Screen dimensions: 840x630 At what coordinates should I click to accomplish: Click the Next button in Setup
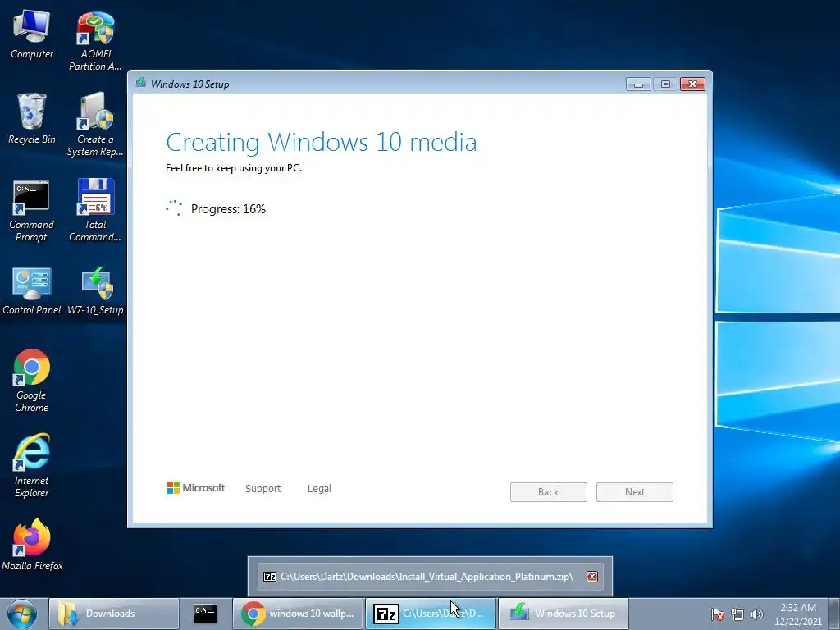[x=635, y=492]
